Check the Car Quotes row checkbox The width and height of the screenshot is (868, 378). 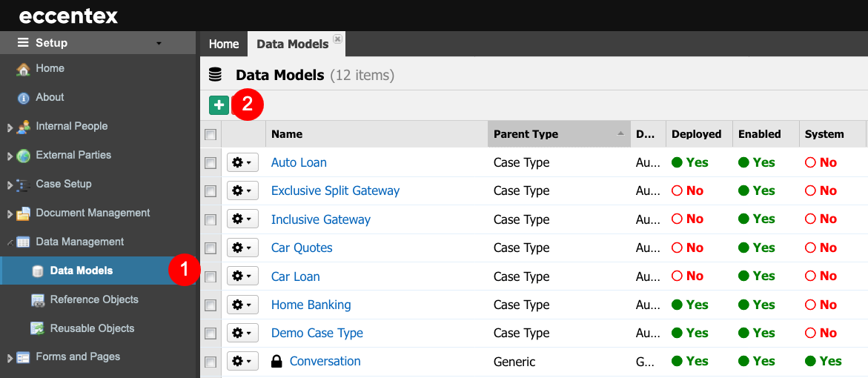pyautogui.click(x=211, y=248)
